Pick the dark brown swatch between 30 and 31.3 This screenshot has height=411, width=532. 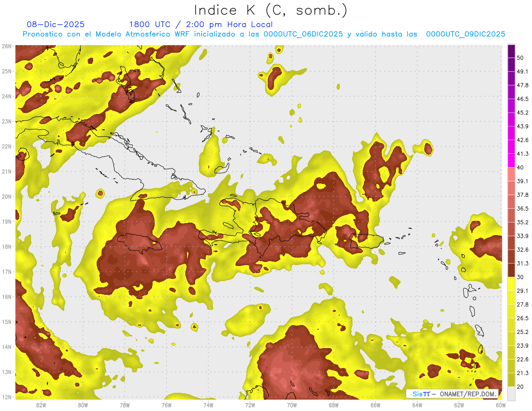pyautogui.click(x=511, y=270)
